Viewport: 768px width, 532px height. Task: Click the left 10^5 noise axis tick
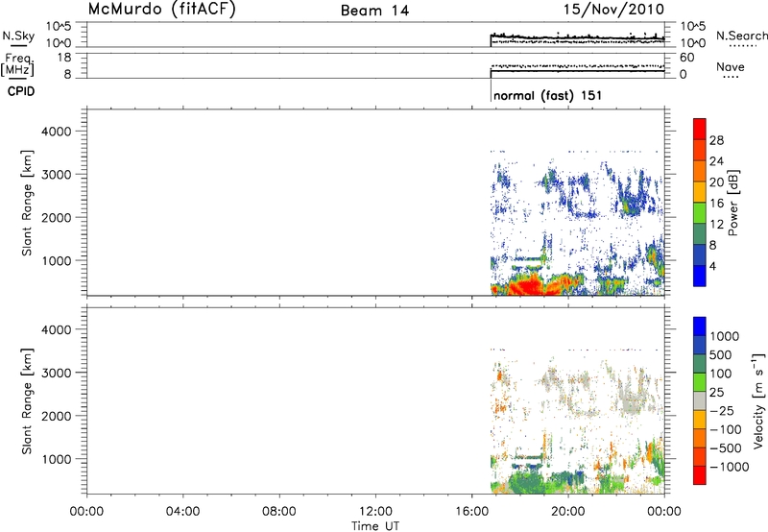pyautogui.click(x=59, y=27)
